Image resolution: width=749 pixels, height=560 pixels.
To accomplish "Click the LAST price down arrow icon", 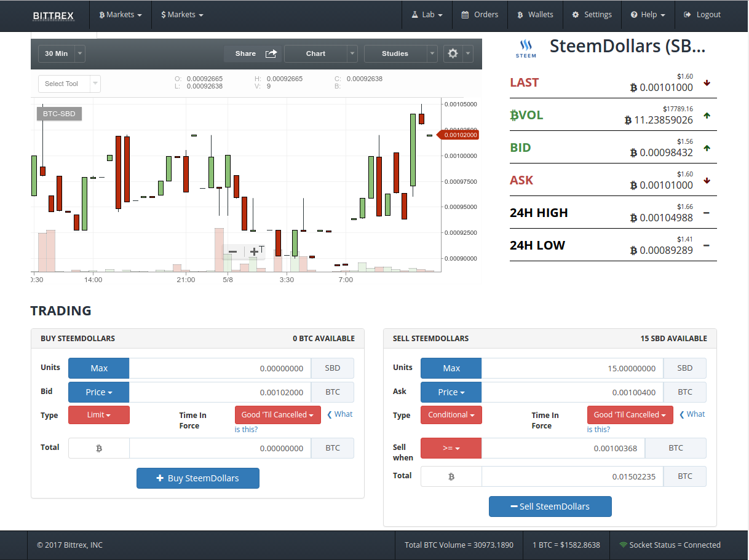I will pyautogui.click(x=707, y=82).
